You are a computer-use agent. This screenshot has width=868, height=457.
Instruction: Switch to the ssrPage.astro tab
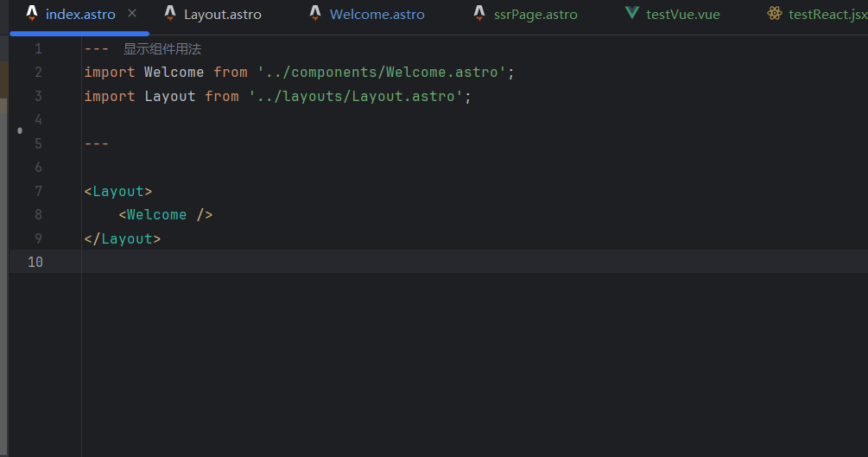point(535,15)
